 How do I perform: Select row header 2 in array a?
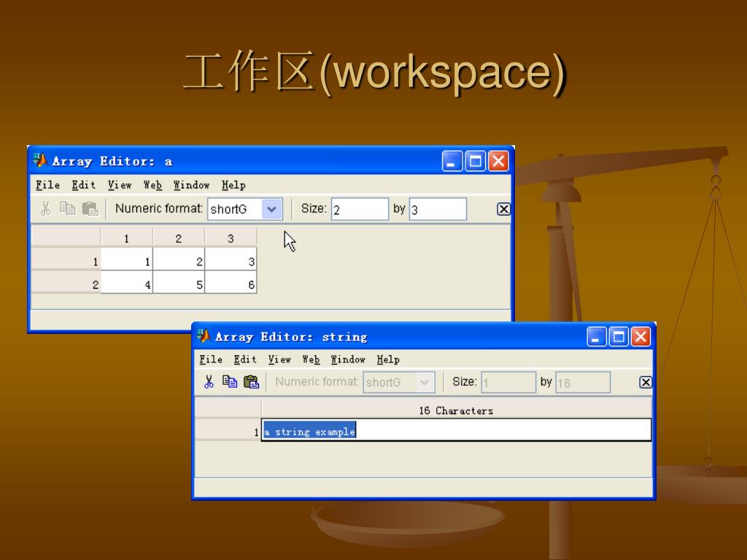tap(66, 284)
